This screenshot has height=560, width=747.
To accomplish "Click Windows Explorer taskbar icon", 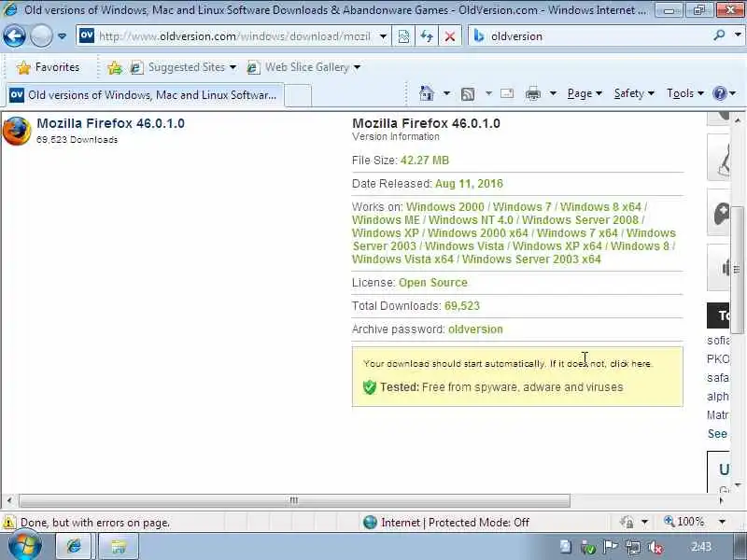I will click(119, 546).
